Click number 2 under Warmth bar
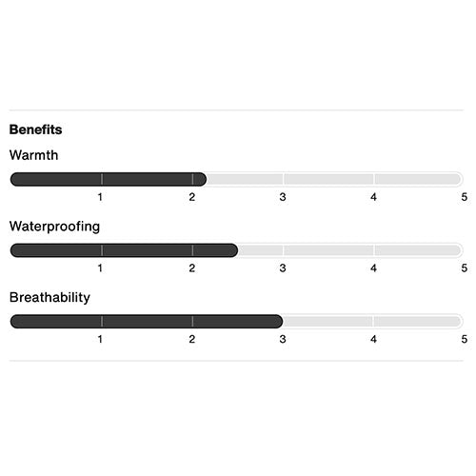The image size is (476, 476). click(192, 197)
